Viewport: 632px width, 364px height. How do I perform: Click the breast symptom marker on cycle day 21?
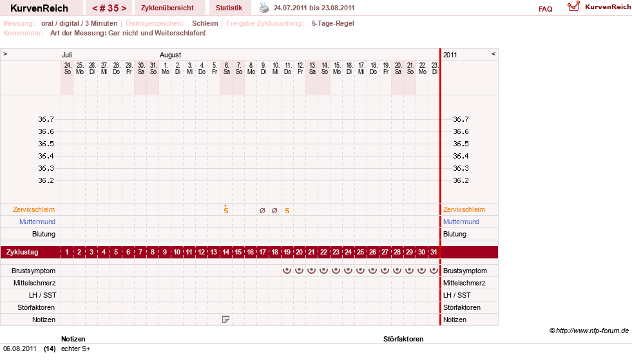pos(311,270)
